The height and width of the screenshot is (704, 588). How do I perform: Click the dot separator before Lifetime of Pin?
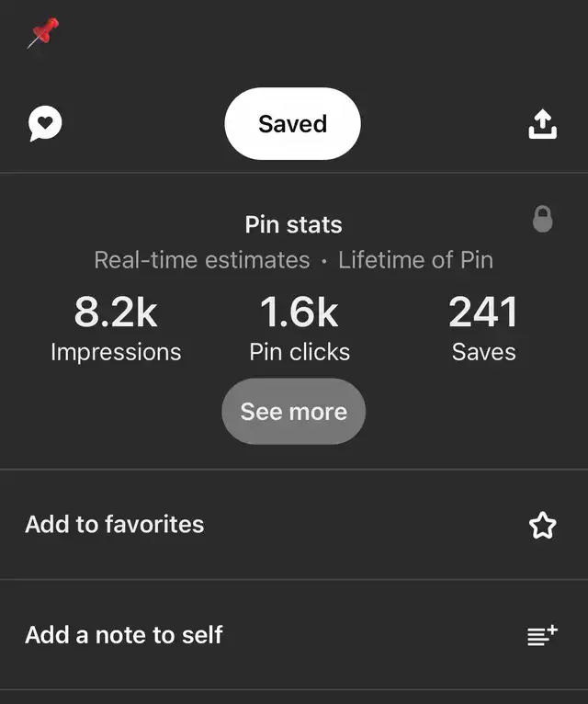[324, 261]
